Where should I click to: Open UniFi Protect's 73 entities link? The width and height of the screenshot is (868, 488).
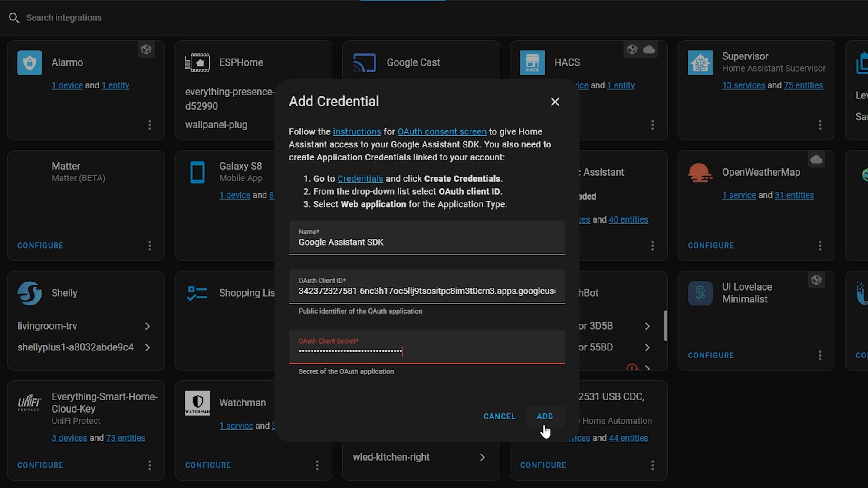tap(125, 438)
